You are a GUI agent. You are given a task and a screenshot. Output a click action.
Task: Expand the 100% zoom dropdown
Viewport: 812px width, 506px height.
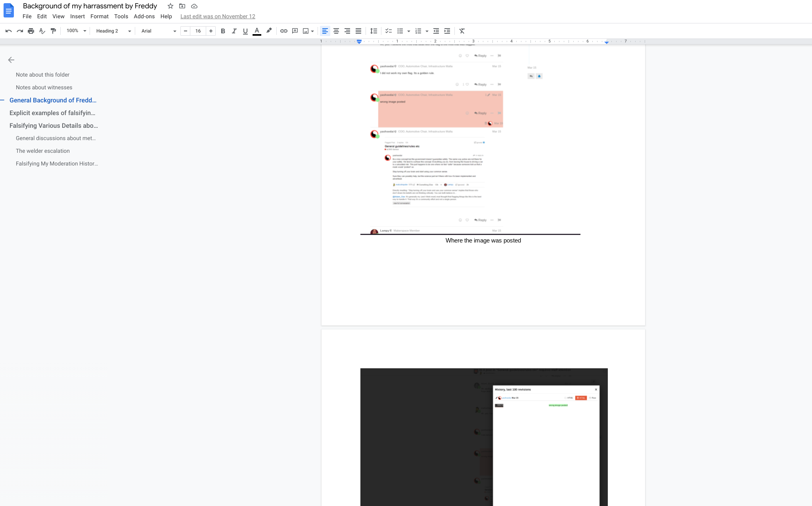tap(76, 31)
